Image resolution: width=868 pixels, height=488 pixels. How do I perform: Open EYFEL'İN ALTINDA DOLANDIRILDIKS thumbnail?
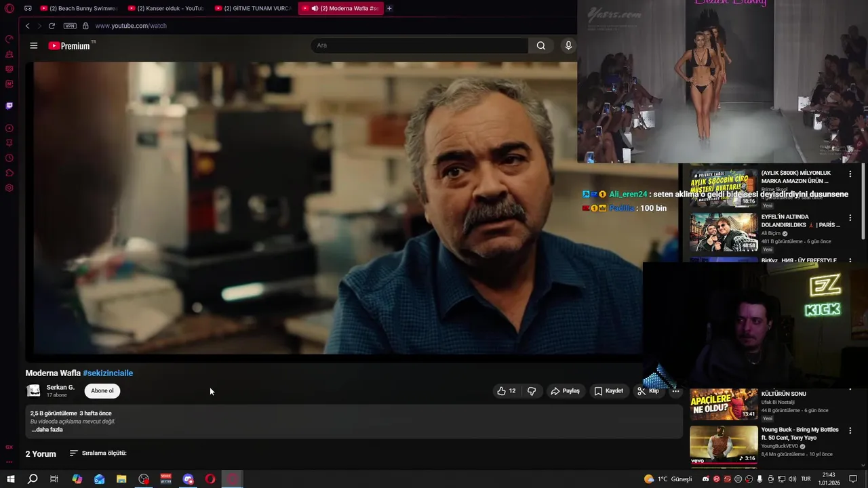tap(724, 232)
